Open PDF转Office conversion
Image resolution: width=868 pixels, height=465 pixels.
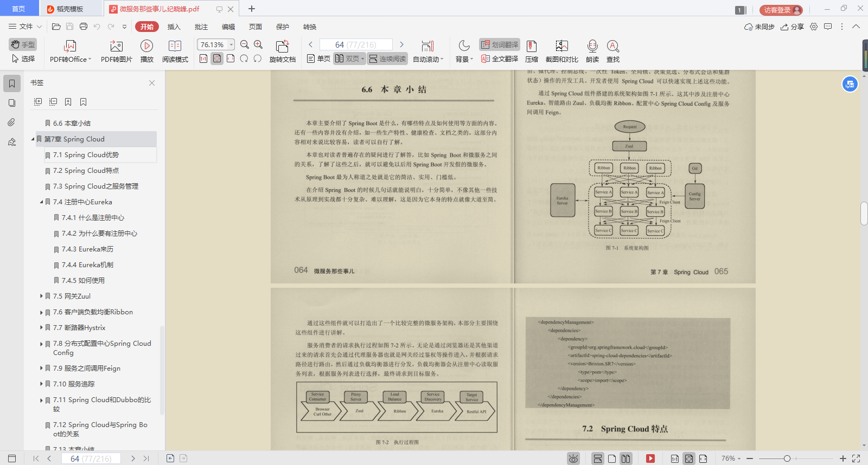(x=71, y=51)
